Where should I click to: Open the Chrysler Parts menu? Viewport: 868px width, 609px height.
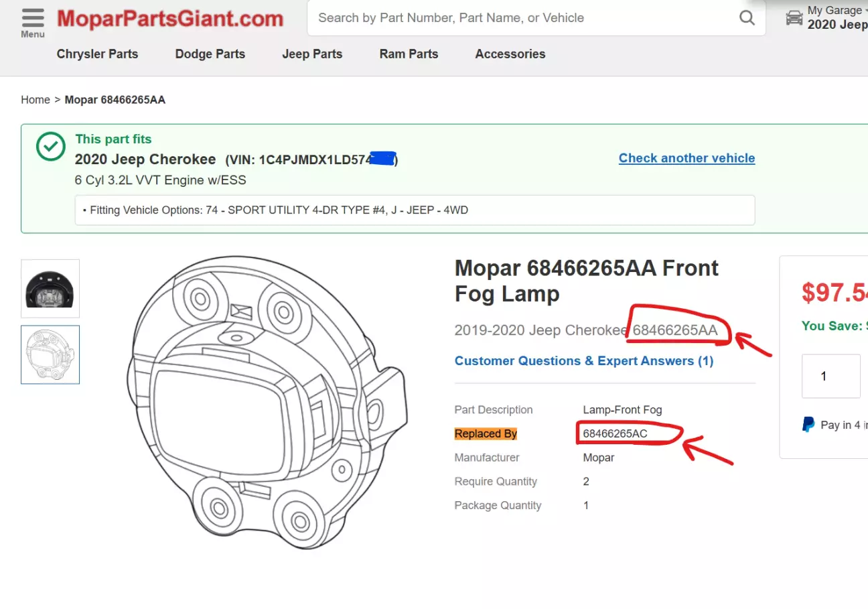click(97, 54)
